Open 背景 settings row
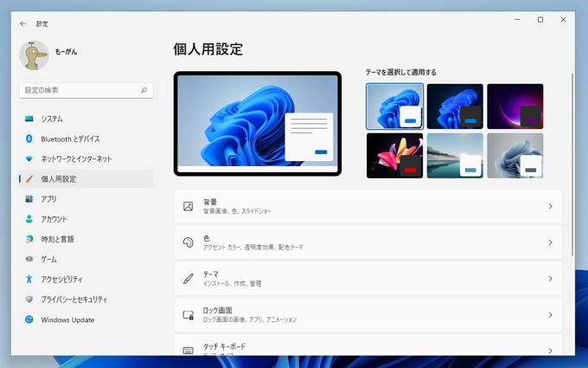Image resolution: width=588 pixels, height=368 pixels. pos(367,206)
